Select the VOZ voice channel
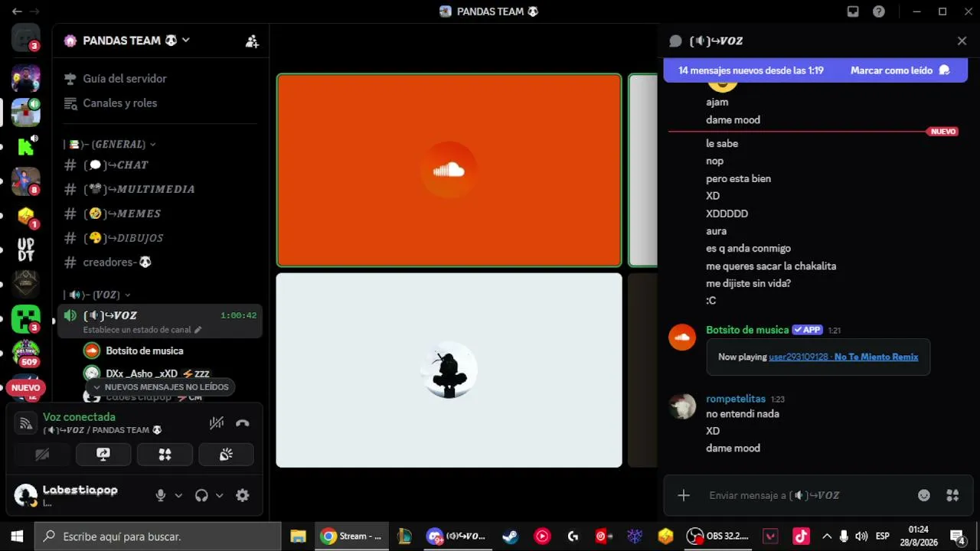 [161, 321]
